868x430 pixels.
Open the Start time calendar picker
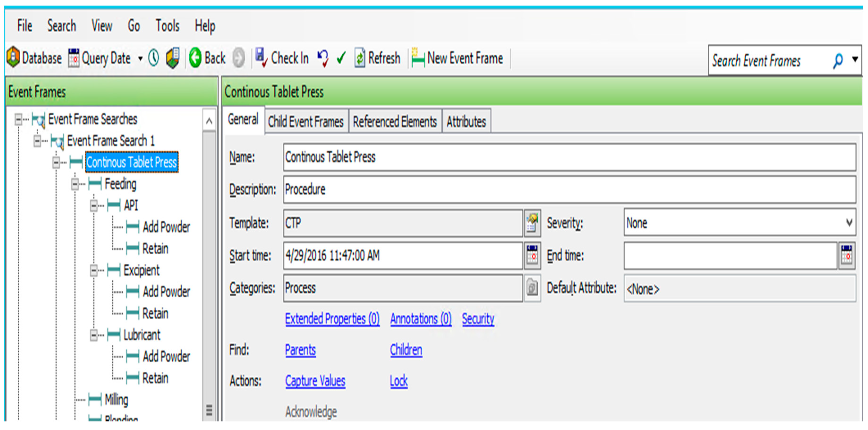[x=532, y=255]
